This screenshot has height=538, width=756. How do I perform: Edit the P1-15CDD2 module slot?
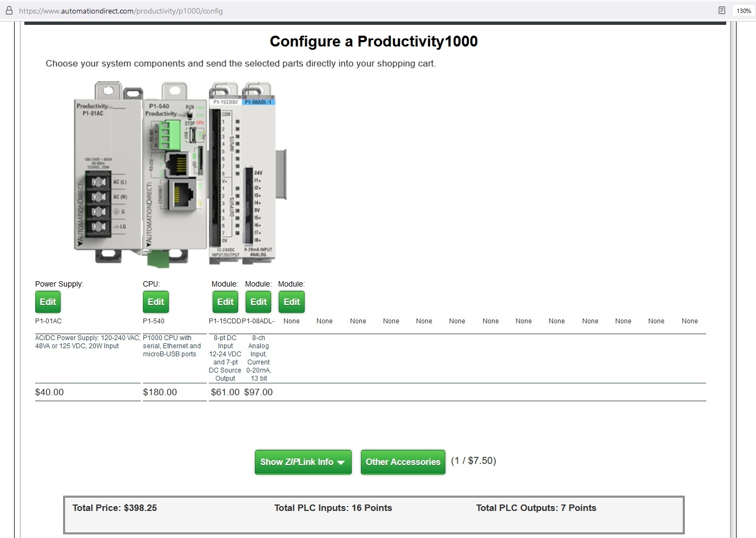(225, 302)
